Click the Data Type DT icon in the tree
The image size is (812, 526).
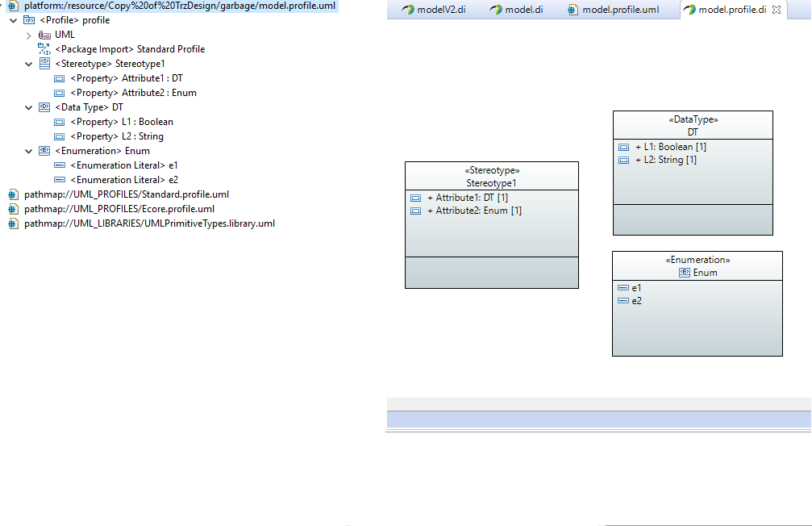(44, 107)
